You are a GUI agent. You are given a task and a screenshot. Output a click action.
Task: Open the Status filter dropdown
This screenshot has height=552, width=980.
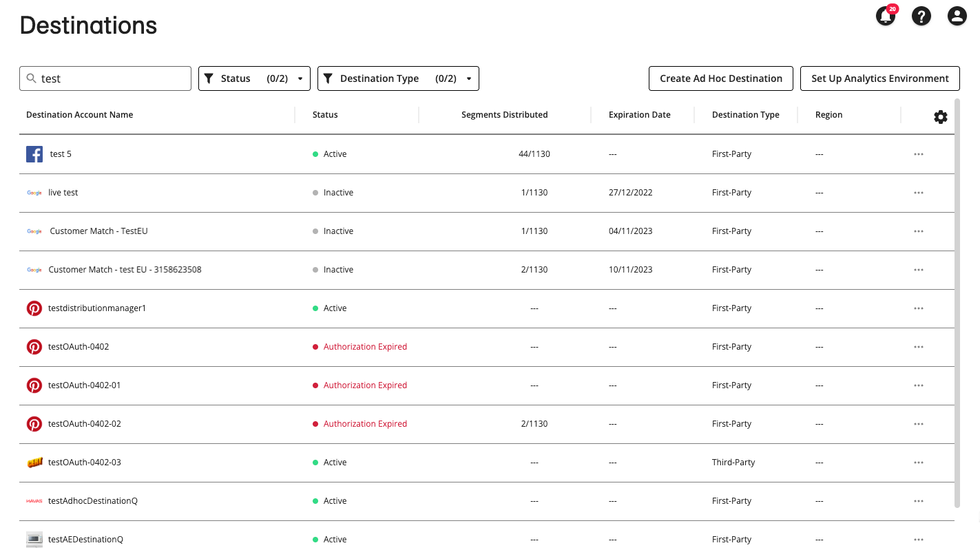pyautogui.click(x=254, y=78)
